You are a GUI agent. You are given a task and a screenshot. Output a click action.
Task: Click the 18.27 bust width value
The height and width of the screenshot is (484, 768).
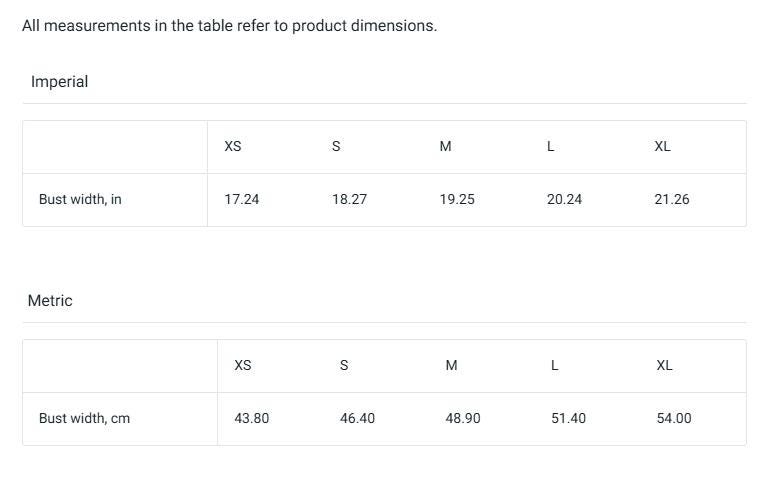[x=349, y=200]
